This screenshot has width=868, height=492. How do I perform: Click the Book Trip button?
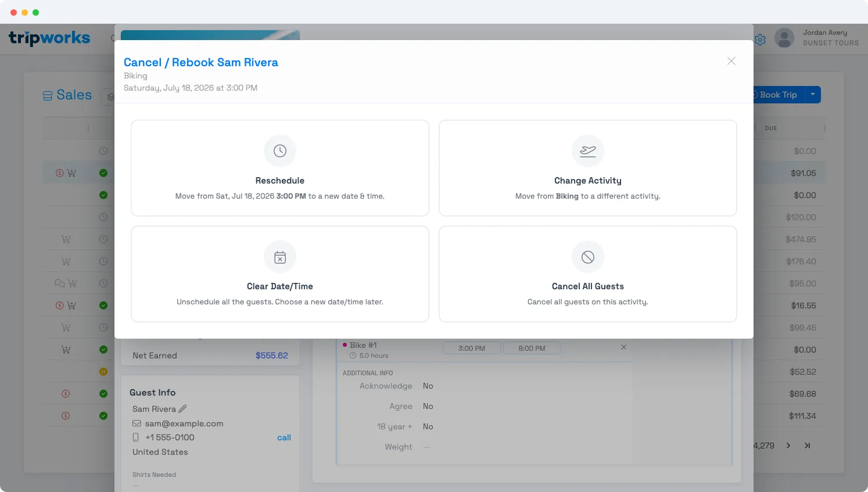779,95
